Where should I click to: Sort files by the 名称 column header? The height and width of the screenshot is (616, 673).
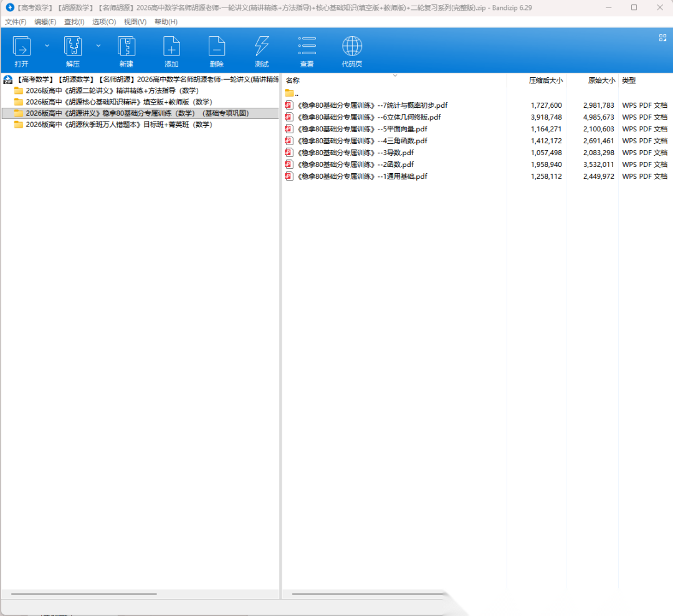point(293,80)
